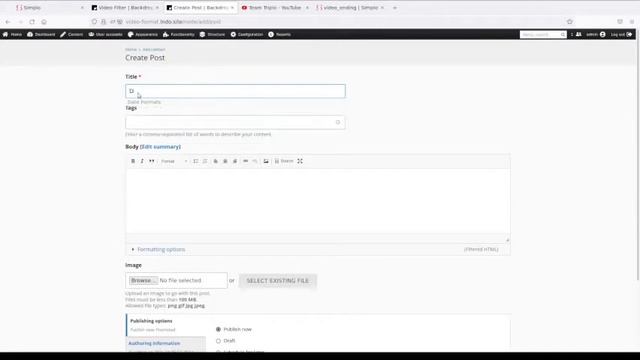This screenshot has height=360, width=640.
Task: Insert a blockquote in the body editor
Action: (151, 161)
